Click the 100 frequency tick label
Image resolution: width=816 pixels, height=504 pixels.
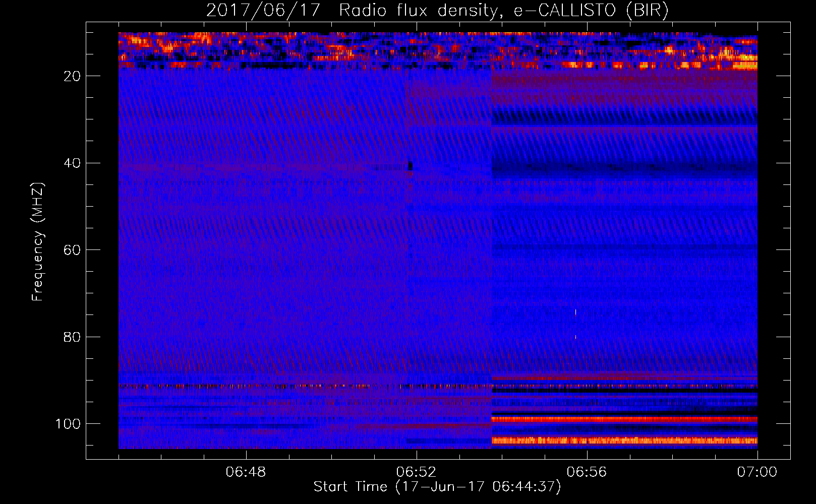[68, 424]
